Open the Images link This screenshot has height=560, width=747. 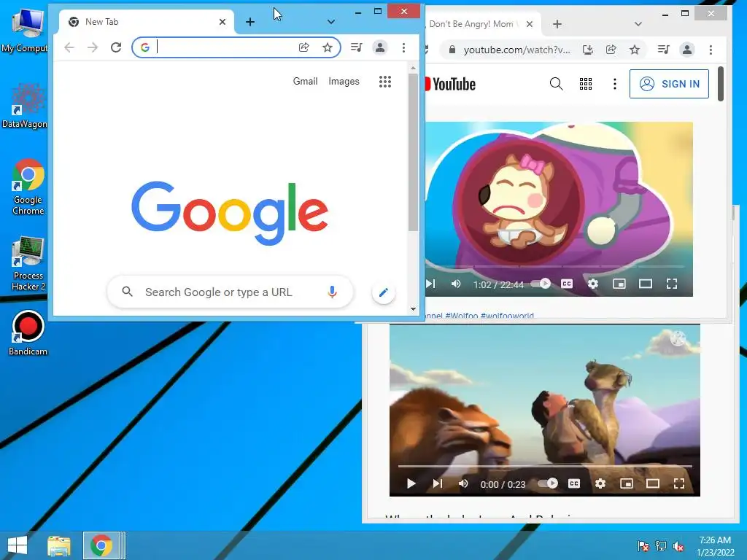pos(344,82)
